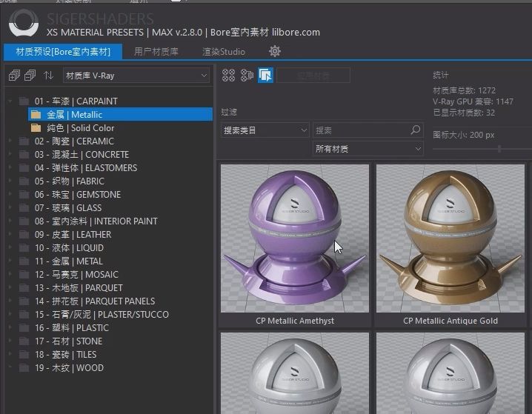532x414 pixels.
Task: Select the CP Metallic Amethyst material thumbnail
Action: coord(294,238)
